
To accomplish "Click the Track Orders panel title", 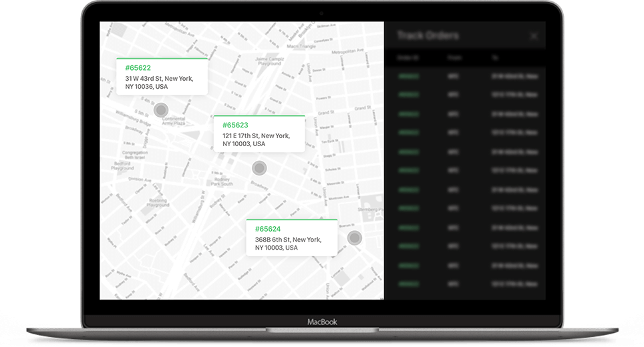I will 428,35.
